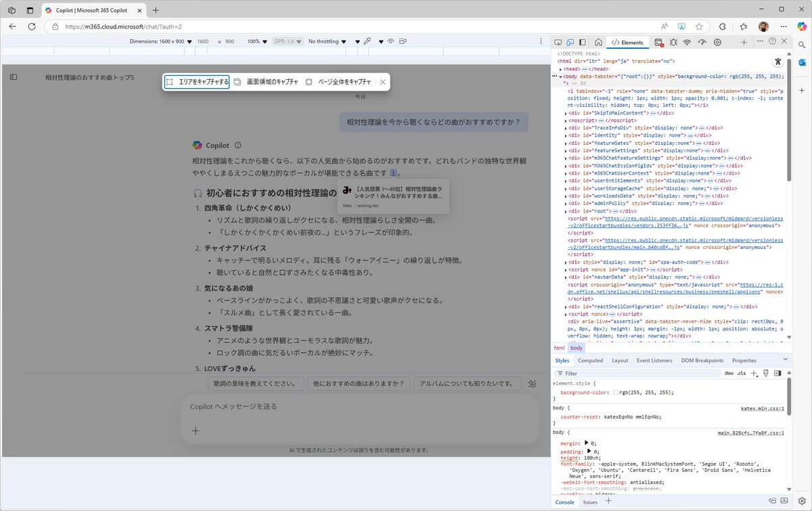Viewport: 812px width, 511px height.
Task: Open the browser extensions puzzle icon
Action: pos(722,26)
